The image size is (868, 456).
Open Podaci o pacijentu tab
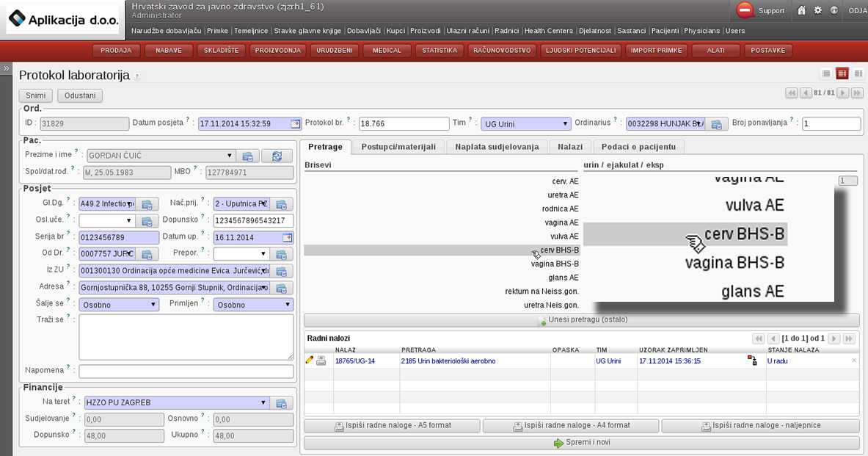[x=639, y=147]
